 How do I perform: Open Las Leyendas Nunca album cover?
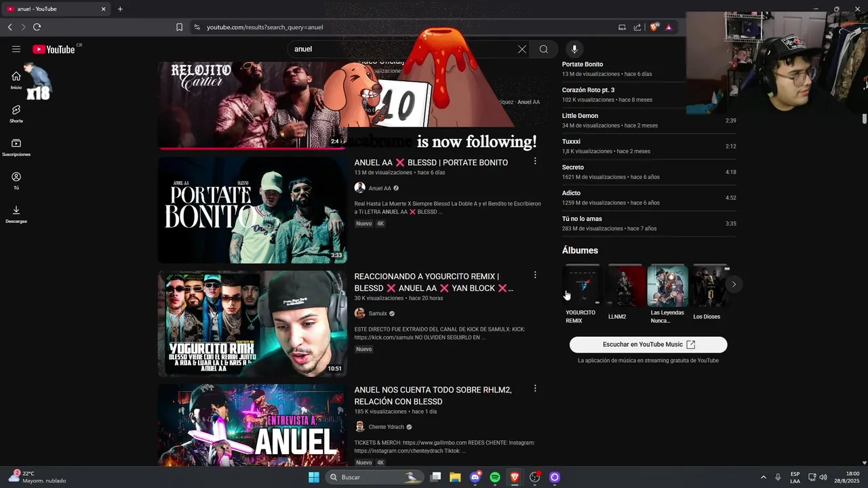668,285
